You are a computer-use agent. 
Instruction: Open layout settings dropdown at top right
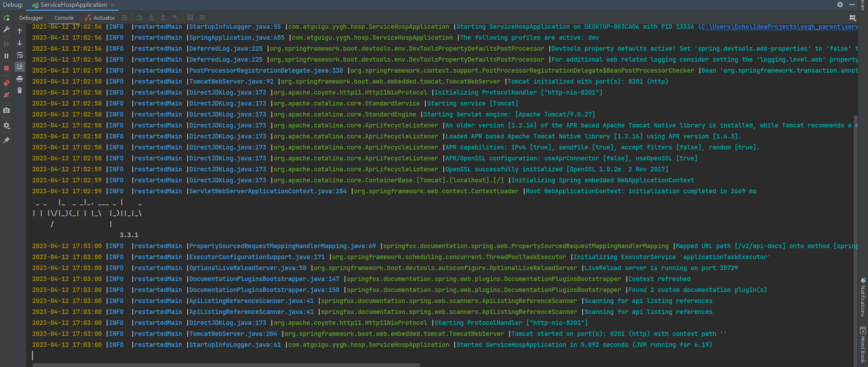852,18
